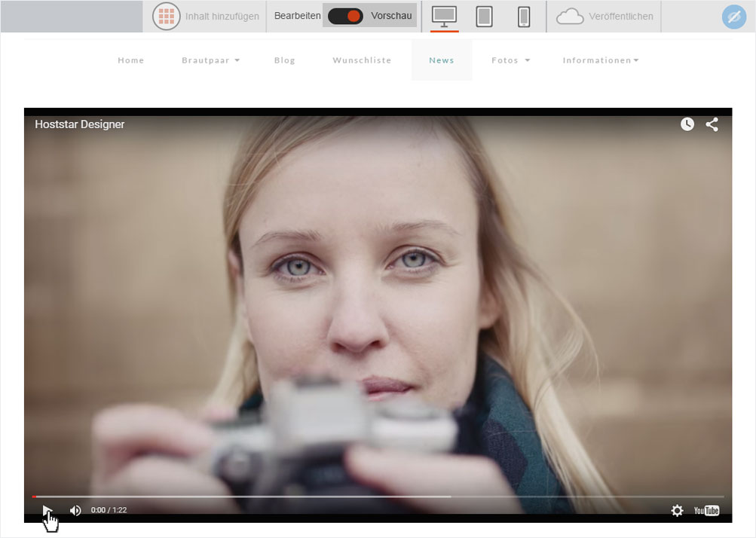Click the video progress bar
The image size is (756, 538).
pyautogui.click(x=378, y=497)
